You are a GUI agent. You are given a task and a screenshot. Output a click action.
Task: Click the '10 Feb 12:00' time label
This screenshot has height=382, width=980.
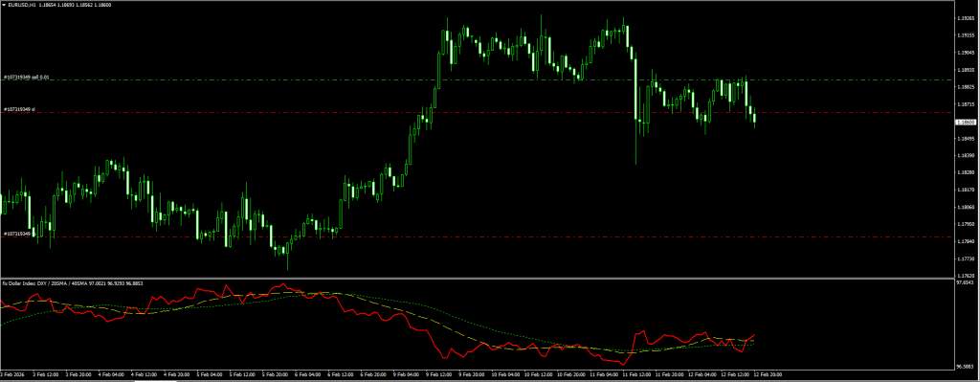(x=538, y=374)
